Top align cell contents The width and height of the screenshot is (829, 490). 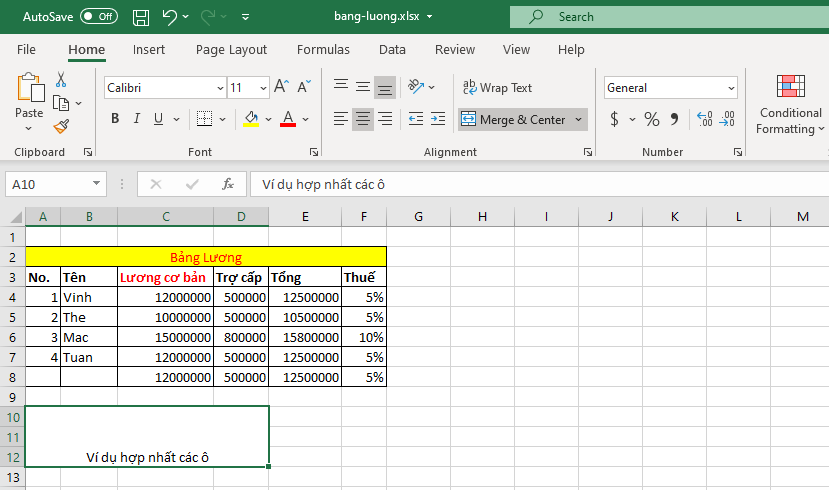pos(341,86)
